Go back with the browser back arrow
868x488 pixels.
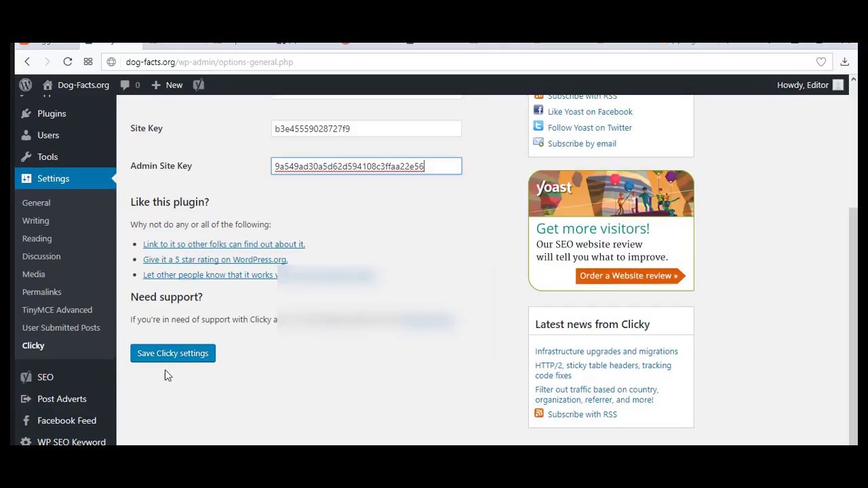pos(27,62)
